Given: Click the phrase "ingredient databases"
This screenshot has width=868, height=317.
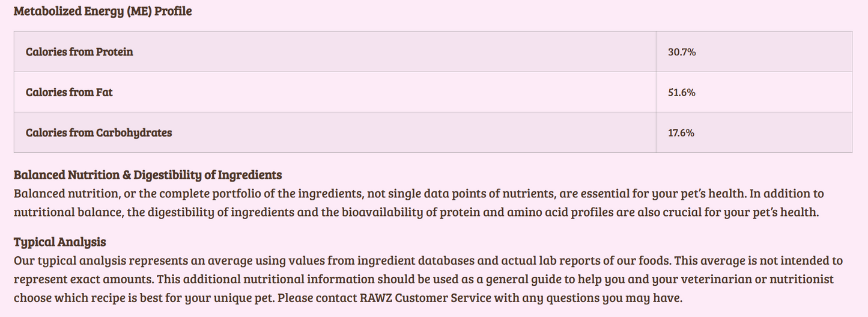Looking at the screenshot, I should point(407,261).
